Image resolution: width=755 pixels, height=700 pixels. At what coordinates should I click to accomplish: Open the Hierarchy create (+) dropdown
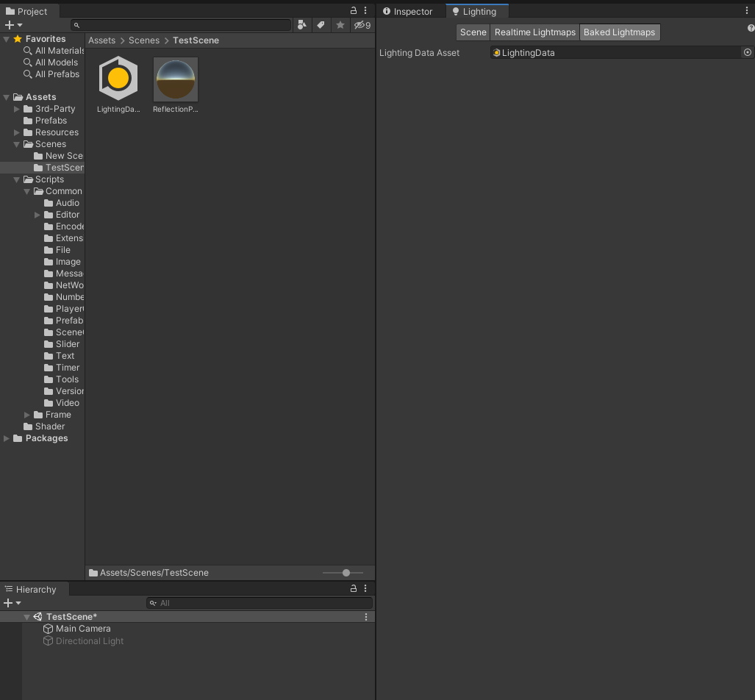coord(12,603)
